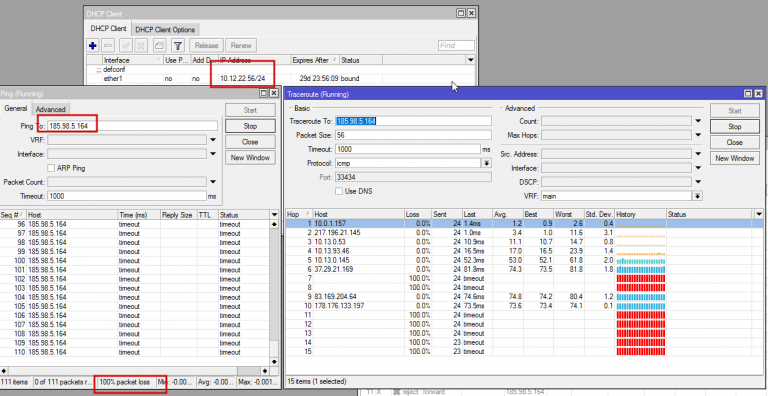Image resolution: width=768 pixels, height=396 pixels.
Task: Enable the Use DNS checkbox
Action: pyautogui.click(x=338, y=192)
